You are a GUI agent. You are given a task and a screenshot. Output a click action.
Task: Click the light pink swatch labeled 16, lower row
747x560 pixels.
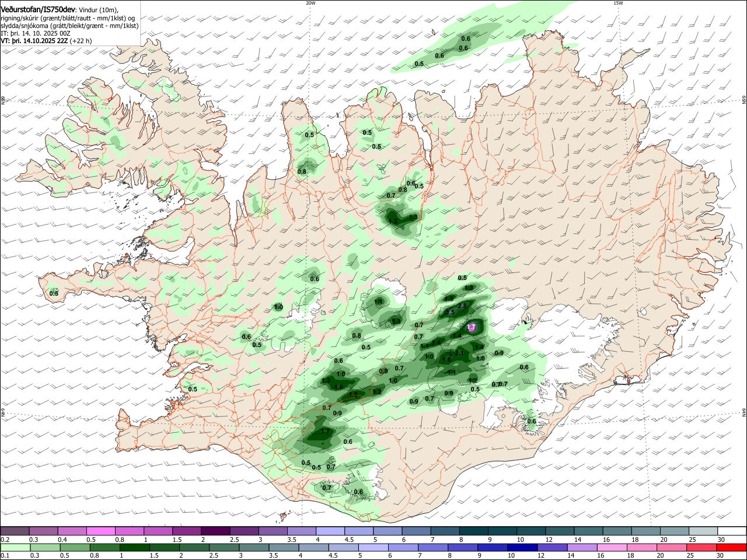pos(612,548)
